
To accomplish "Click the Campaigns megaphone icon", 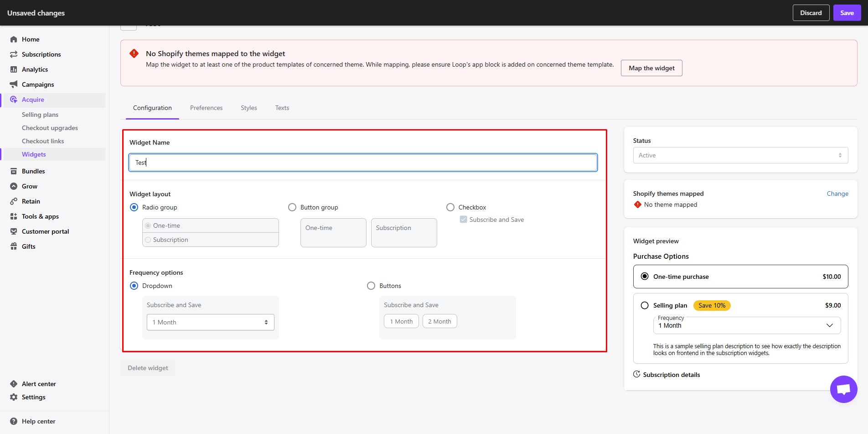I will 14,84.
